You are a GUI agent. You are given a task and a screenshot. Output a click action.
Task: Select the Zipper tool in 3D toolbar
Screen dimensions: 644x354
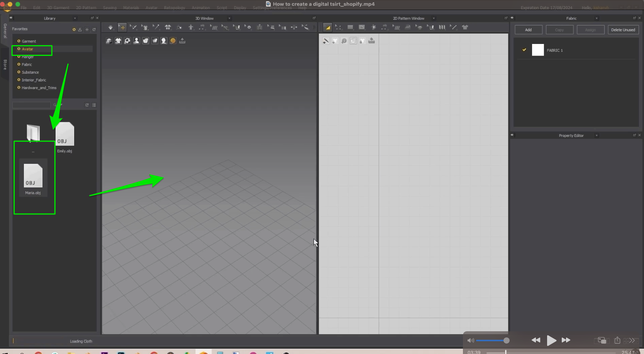pos(259,27)
